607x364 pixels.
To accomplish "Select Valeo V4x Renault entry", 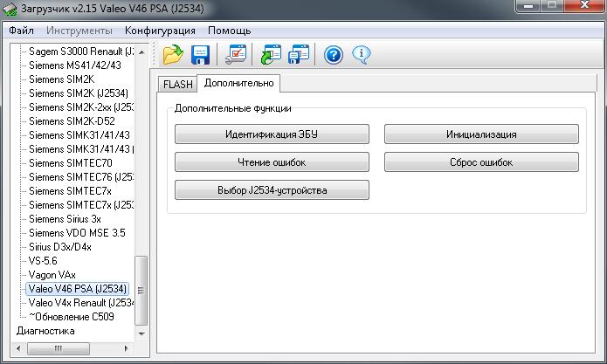I will pos(81,303).
